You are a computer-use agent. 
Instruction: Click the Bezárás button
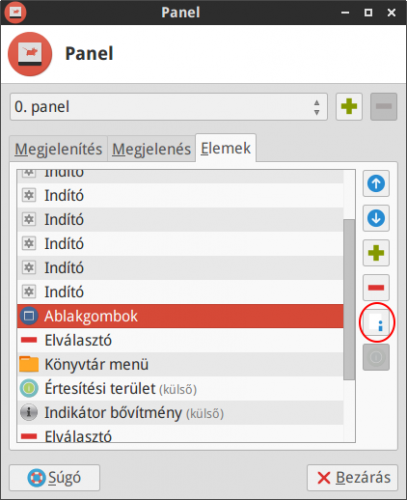point(352,478)
